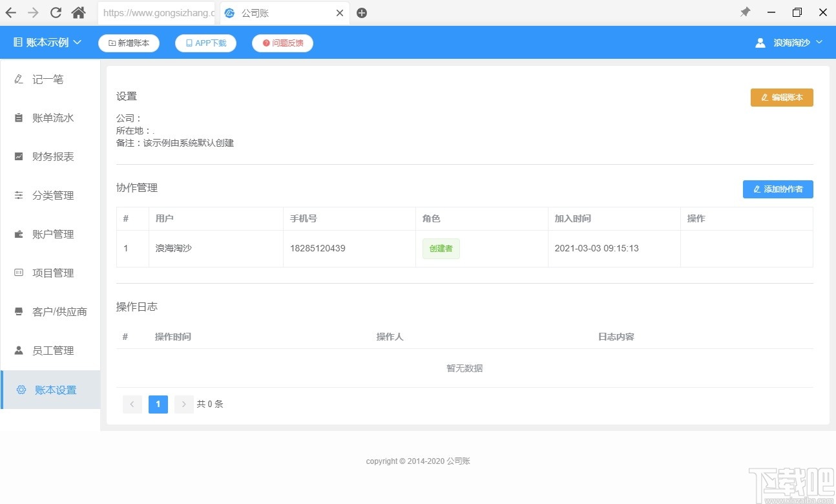The image size is (836, 504).
Task: Click the browser forward arrow
Action: 33,12
